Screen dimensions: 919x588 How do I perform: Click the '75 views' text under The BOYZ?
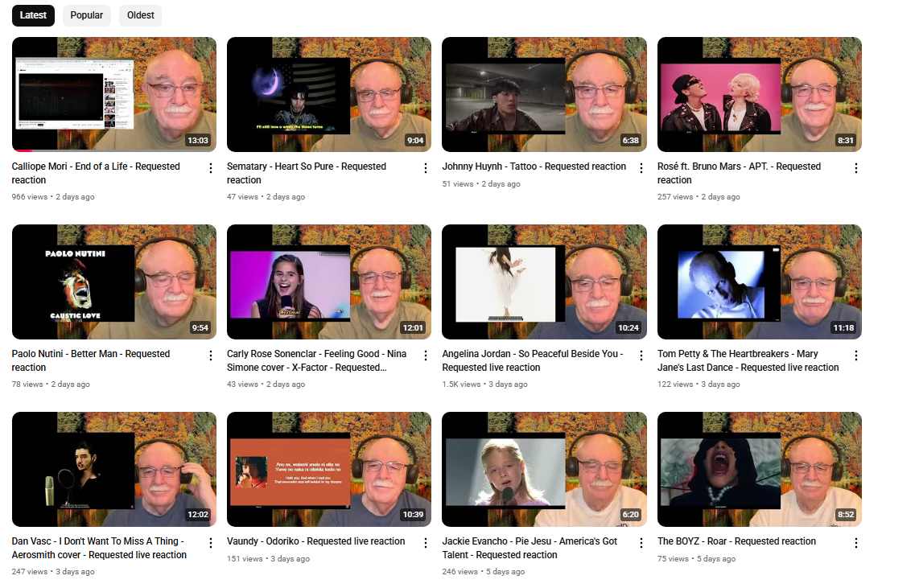(673, 559)
